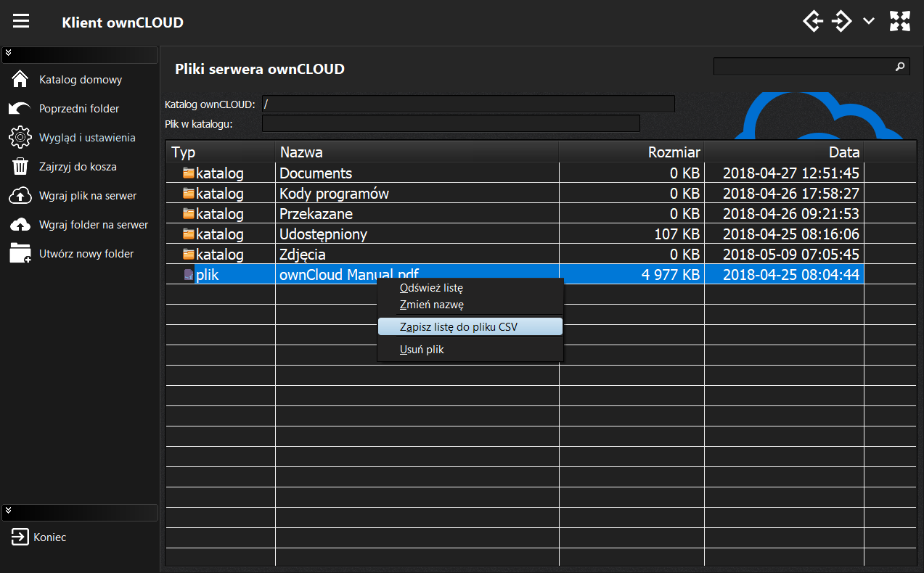Click the Koniec label
The image size is (924, 573).
point(50,537)
